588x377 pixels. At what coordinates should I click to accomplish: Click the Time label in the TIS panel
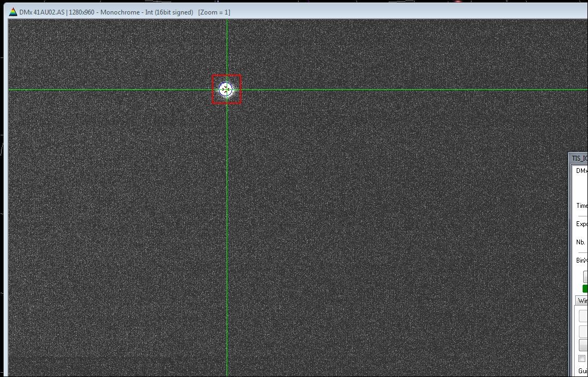point(582,206)
